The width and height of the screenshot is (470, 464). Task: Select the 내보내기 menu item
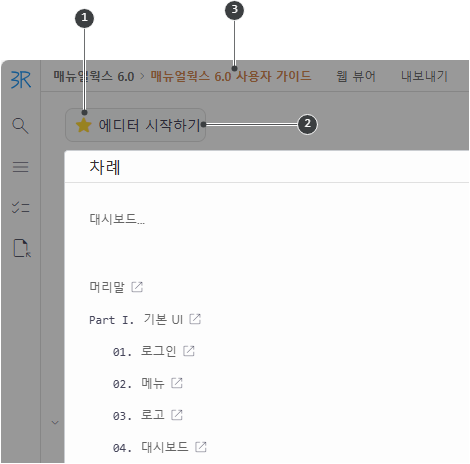tap(424, 76)
